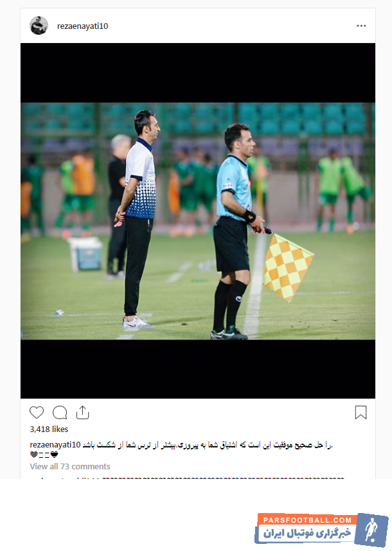The image size is (392, 551).
Task: Click the PARSFOOTBALL.COM watermark logo
Action: pyautogui.click(x=307, y=520)
